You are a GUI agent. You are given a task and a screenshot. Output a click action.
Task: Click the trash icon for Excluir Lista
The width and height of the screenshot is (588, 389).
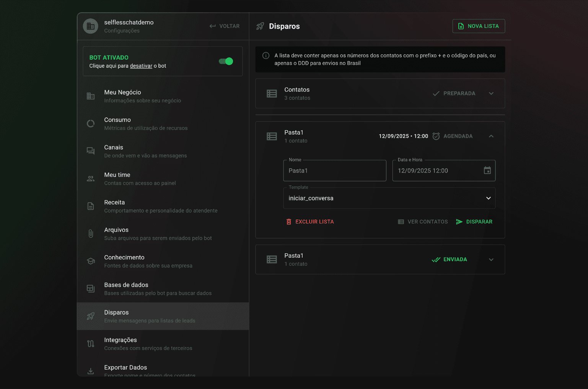289,222
